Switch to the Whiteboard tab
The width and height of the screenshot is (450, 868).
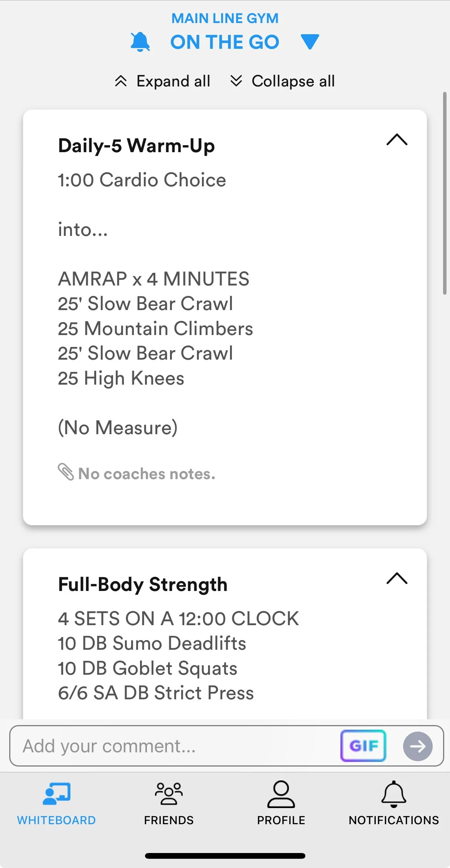click(x=56, y=803)
